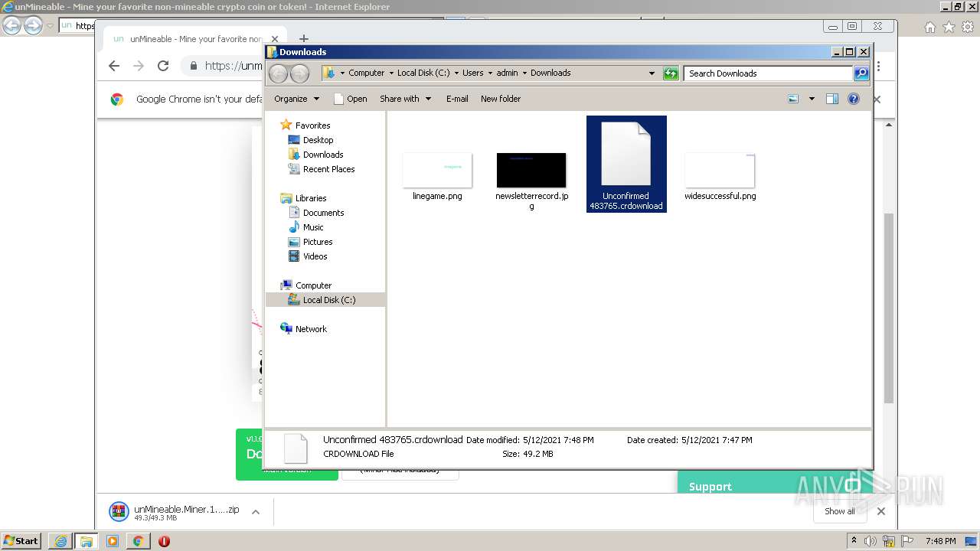Click Computer in the breadcrumb path
980x551 pixels.
click(367, 73)
